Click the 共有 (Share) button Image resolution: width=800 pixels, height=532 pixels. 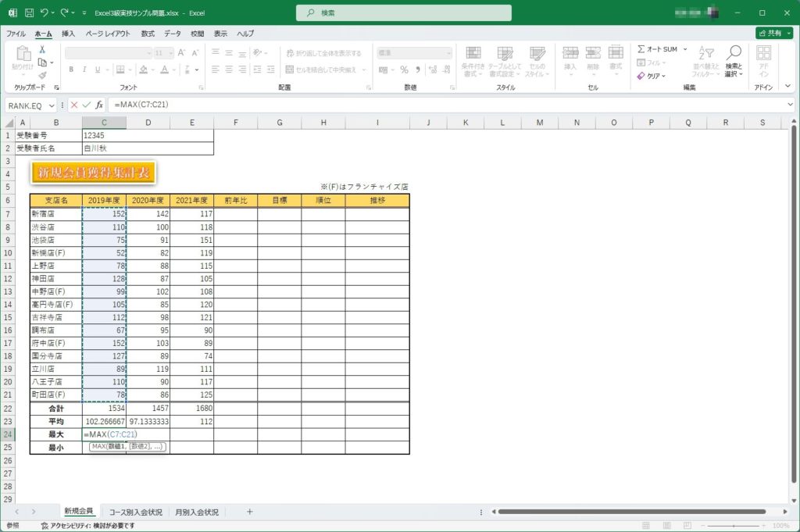click(773, 34)
